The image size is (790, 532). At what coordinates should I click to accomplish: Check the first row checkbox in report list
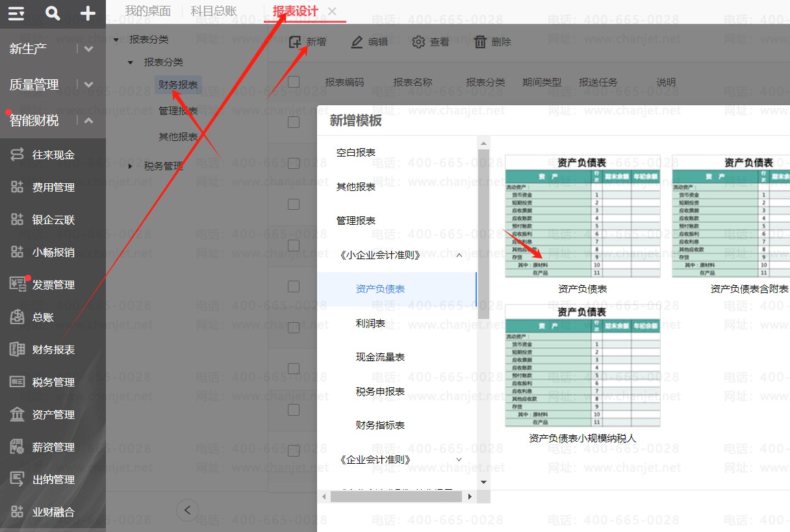[x=294, y=121]
